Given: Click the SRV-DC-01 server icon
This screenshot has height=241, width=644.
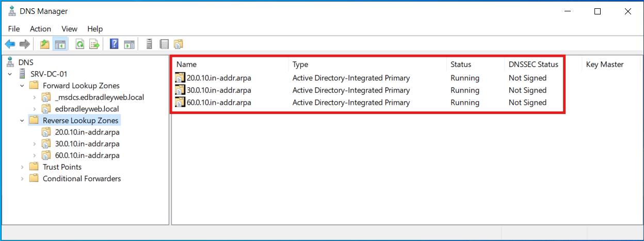Looking at the screenshot, I should coord(23,74).
